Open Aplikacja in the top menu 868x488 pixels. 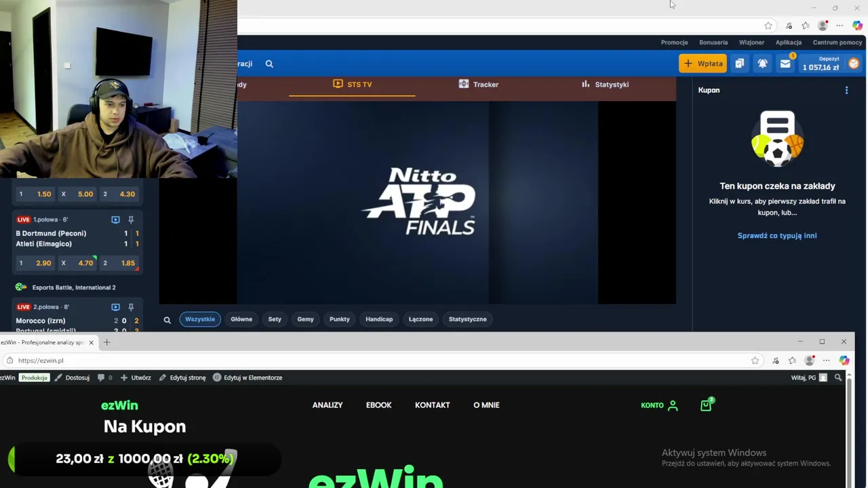tap(789, 43)
